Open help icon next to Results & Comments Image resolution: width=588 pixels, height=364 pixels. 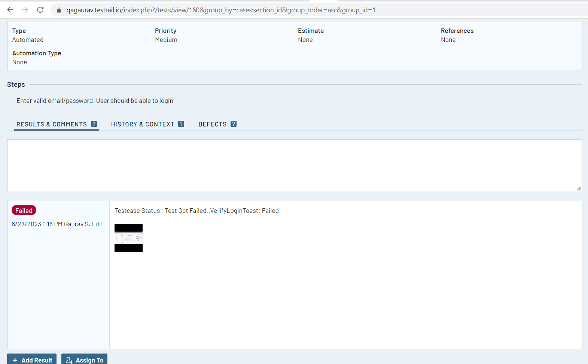click(x=94, y=124)
